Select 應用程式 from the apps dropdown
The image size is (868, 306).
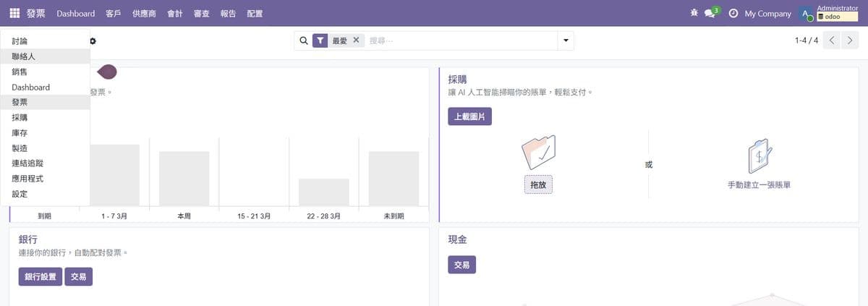coord(45,179)
